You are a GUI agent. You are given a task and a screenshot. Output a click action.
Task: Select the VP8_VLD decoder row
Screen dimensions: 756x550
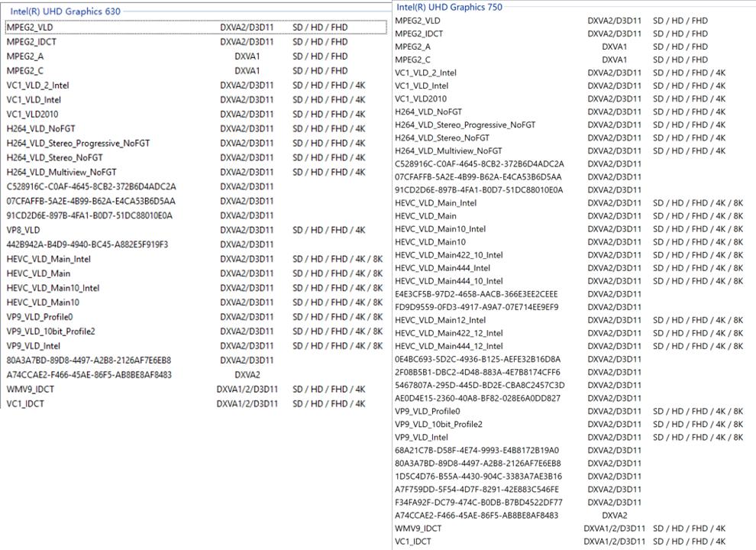(196, 230)
